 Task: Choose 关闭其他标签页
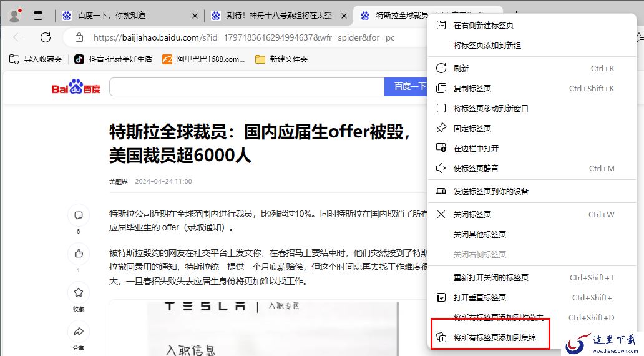(x=532, y=235)
